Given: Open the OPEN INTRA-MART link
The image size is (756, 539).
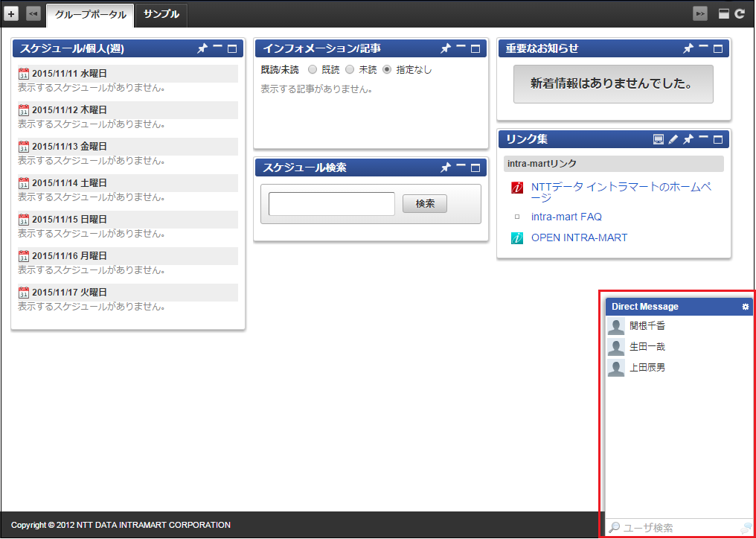Looking at the screenshot, I should coord(580,237).
